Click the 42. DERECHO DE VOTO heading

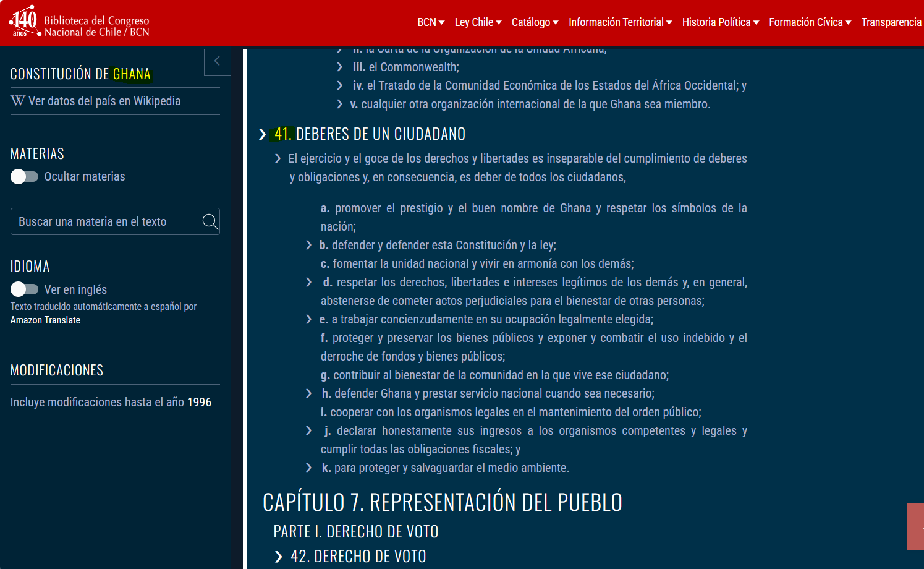358,557
